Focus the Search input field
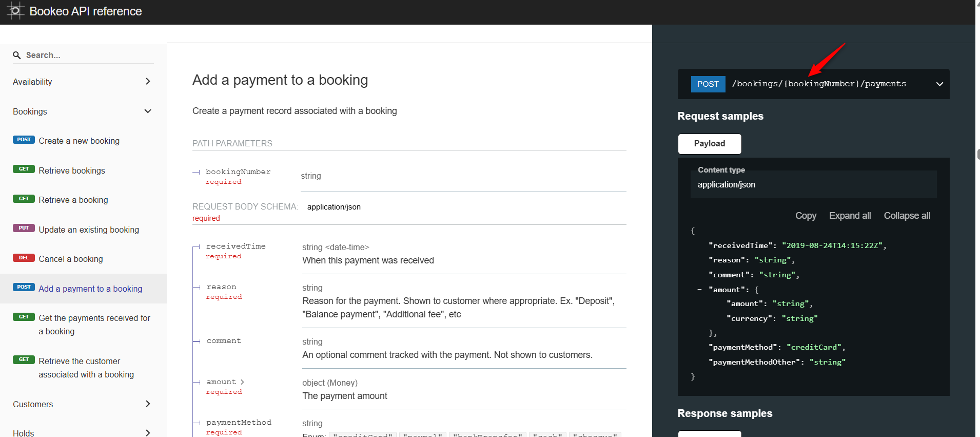 (87, 55)
